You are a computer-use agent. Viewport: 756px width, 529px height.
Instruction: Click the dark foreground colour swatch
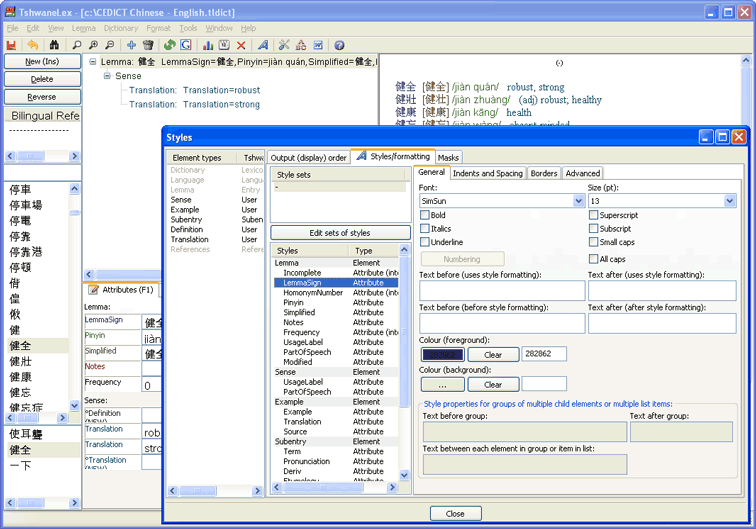pyautogui.click(x=443, y=355)
